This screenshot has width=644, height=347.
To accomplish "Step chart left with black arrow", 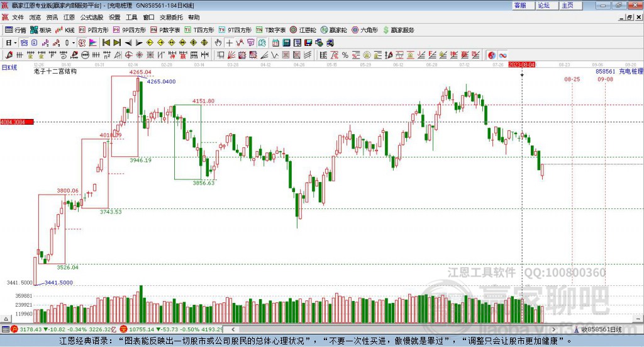I will pos(128,43).
